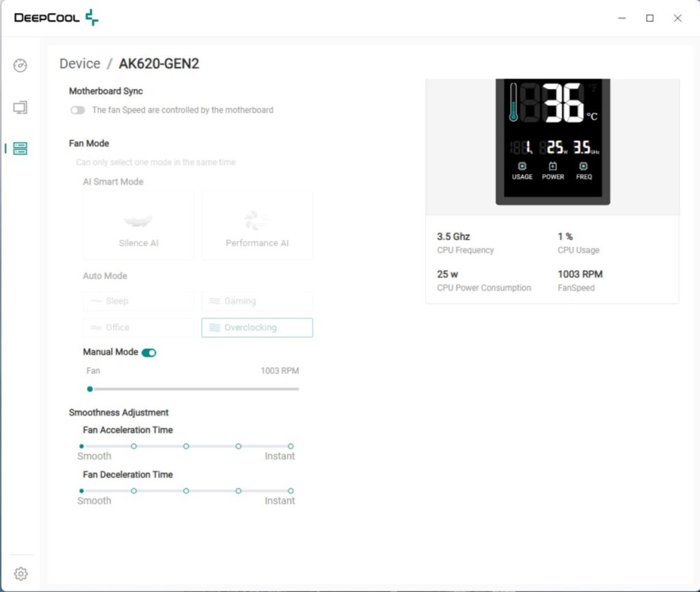Image resolution: width=700 pixels, height=592 pixels.
Task: Click the Fan speed slider track
Action: tap(195, 389)
